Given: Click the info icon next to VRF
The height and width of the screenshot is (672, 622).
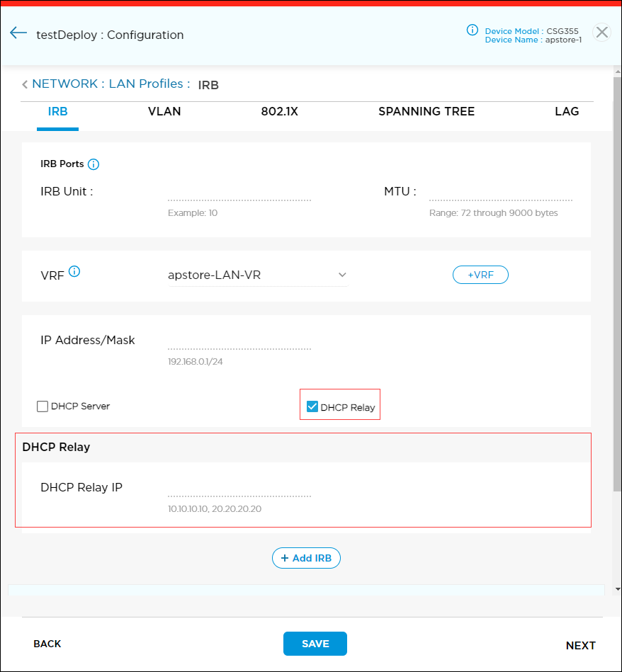Looking at the screenshot, I should point(74,271).
